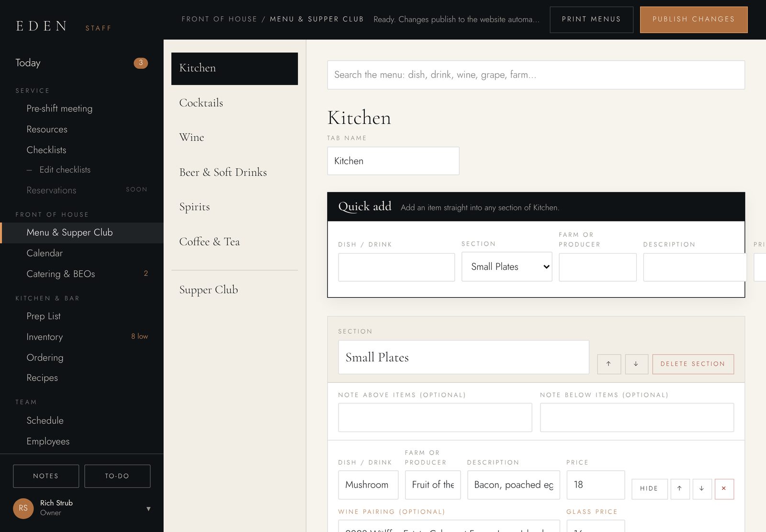The width and height of the screenshot is (766, 532).
Task: Switch to Wine tab
Action: 235,137
